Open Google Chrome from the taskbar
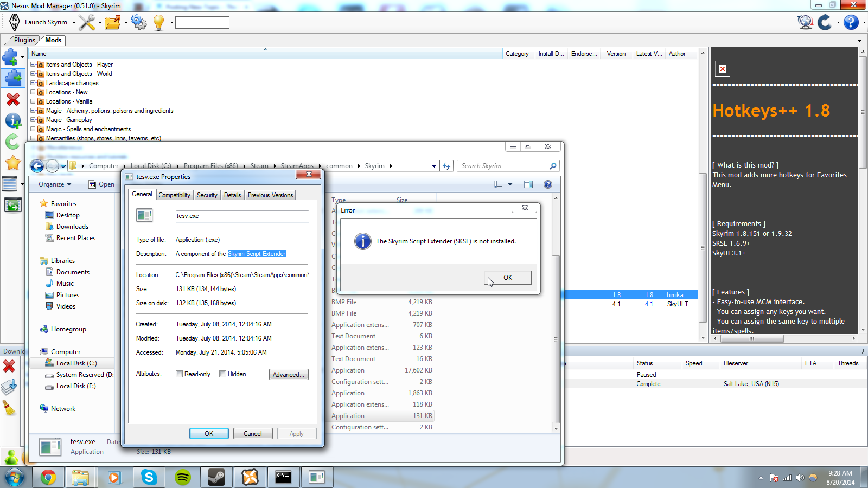This screenshot has width=868, height=488. [x=48, y=477]
